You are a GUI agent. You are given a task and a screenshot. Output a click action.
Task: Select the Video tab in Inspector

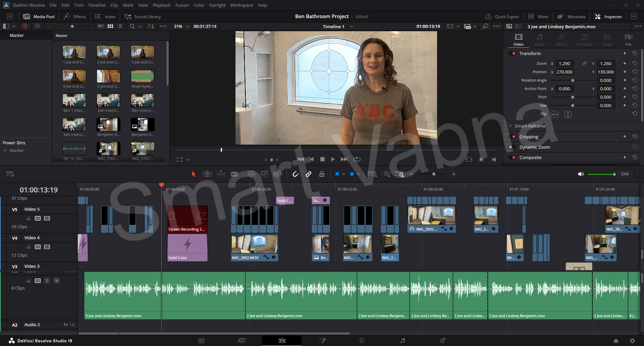[x=519, y=40]
